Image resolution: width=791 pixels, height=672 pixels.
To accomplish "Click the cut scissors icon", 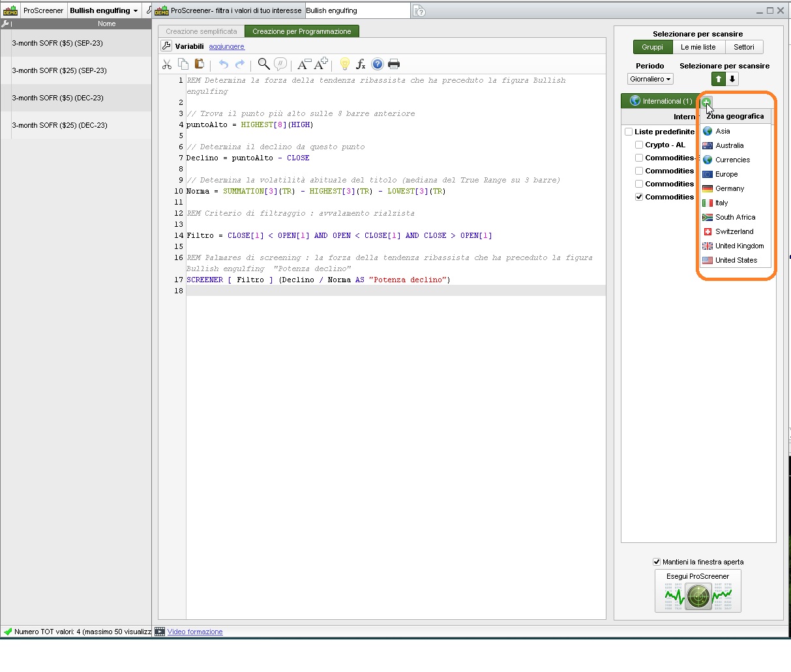I will tap(167, 64).
